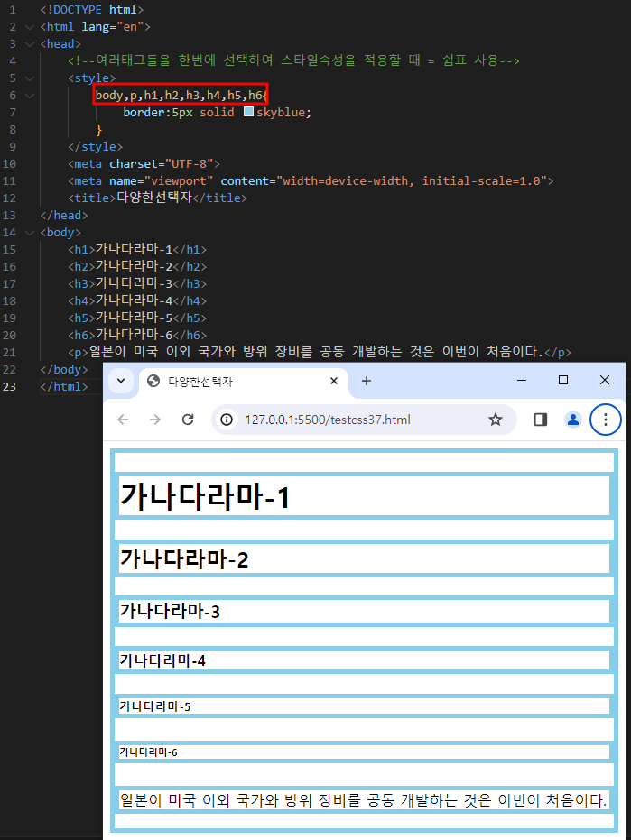Select the 다양한선택자 browser tab

244,381
